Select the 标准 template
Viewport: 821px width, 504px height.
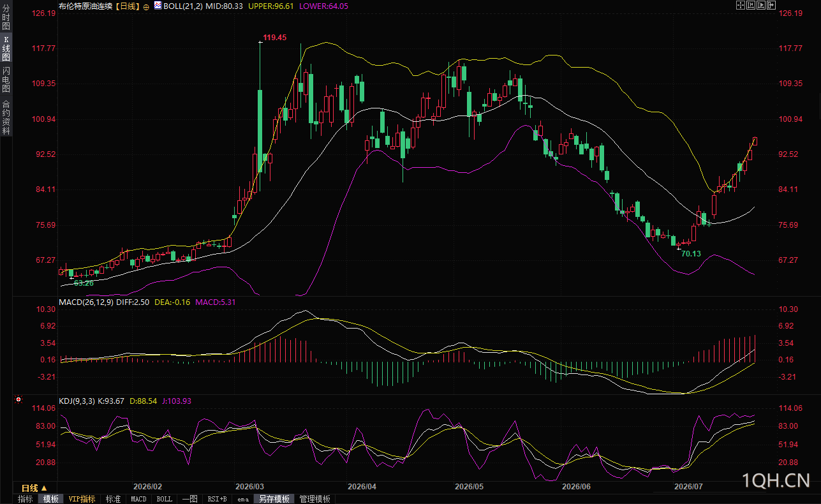(113, 499)
